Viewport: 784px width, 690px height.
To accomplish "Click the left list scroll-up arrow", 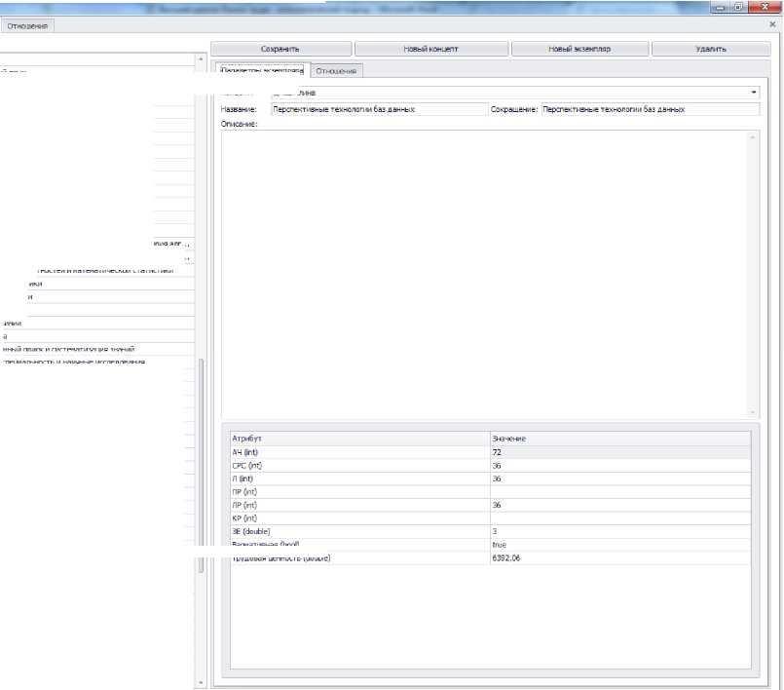I will click(201, 59).
